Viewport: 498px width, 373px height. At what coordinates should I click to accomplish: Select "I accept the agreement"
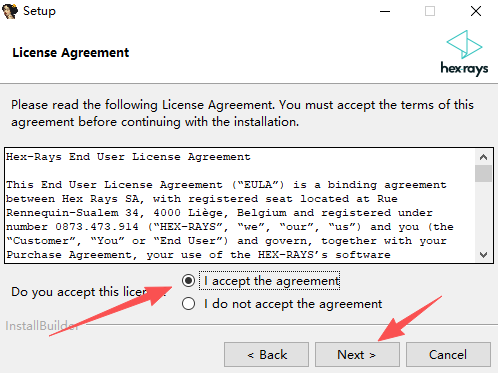coord(188,281)
